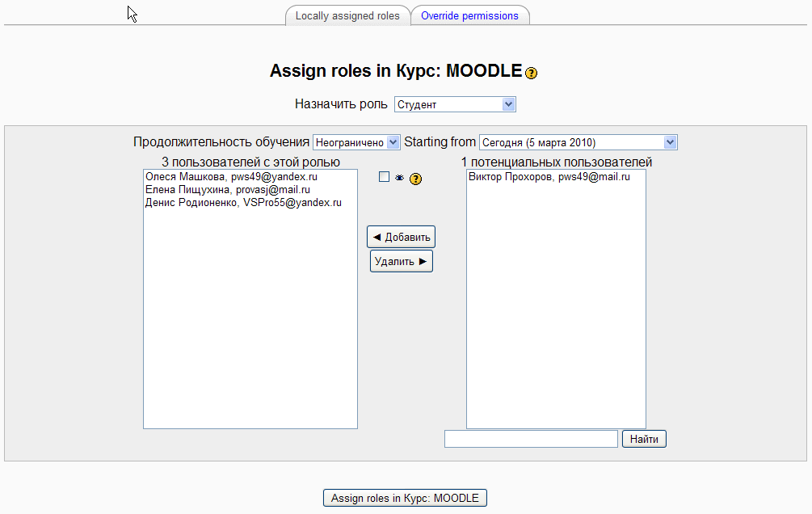The height and width of the screenshot is (514, 812).
Task: Select Олеся Машкова in assigned users list
Action: [250, 177]
